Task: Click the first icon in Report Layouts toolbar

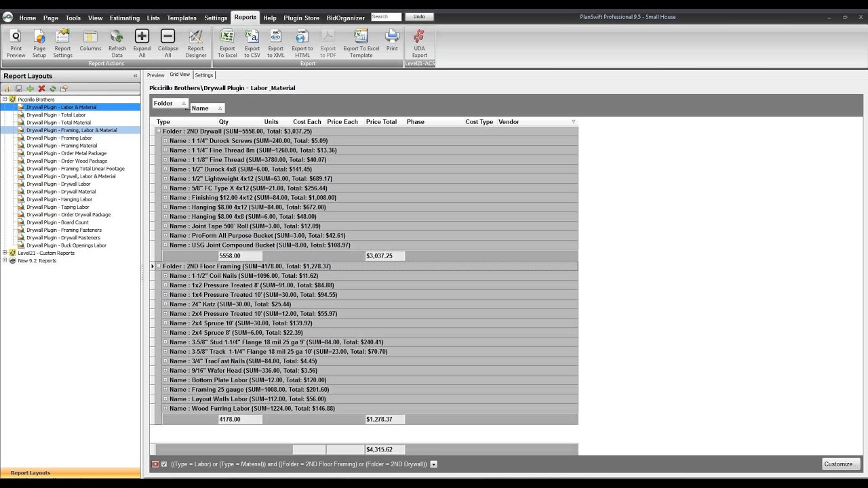Action: pyautogui.click(x=7, y=89)
